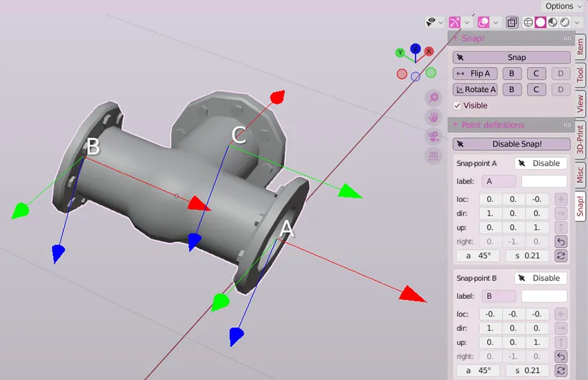Click the Rotate A button
Image resolution: width=588 pixels, height=380 pixels.
pyautogui.click(x=475, y=90)
